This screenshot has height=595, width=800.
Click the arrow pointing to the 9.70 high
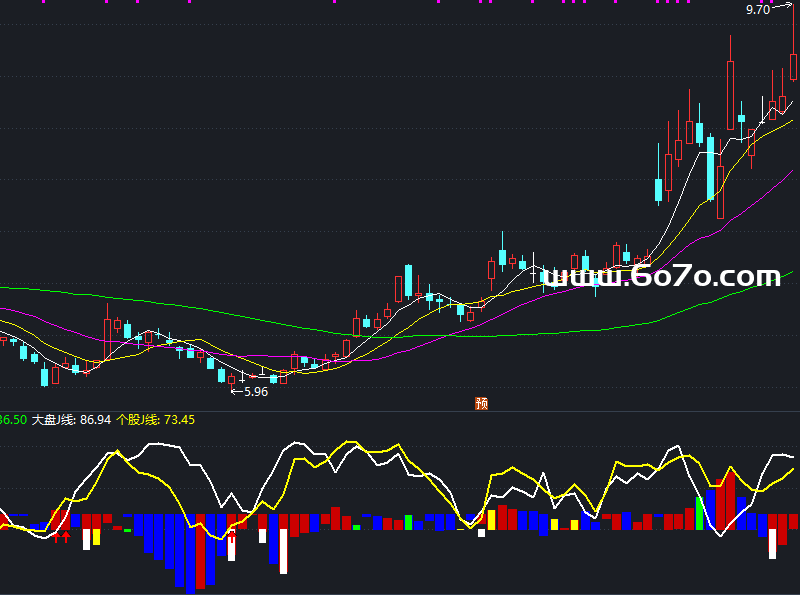coord(783,9)
